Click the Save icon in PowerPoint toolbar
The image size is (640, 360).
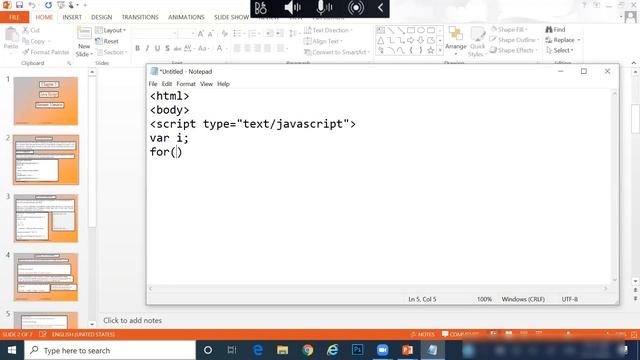(x=19, y=5)
